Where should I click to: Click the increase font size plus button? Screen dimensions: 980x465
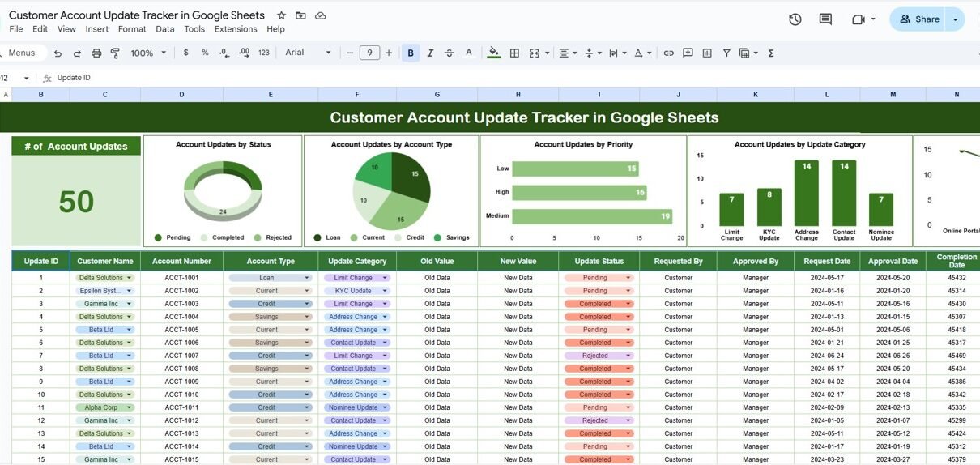(x=389, y=53)
